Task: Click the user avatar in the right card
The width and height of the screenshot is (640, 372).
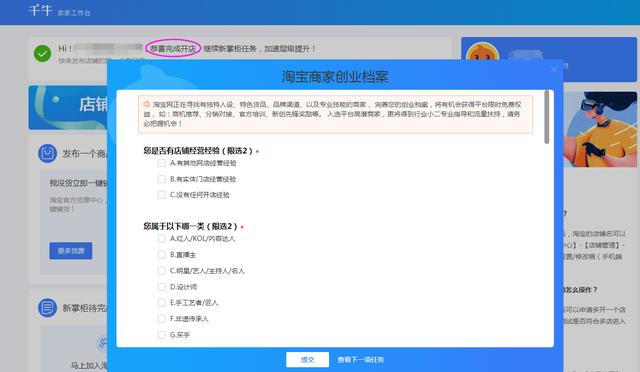Action: coord(482,52)
